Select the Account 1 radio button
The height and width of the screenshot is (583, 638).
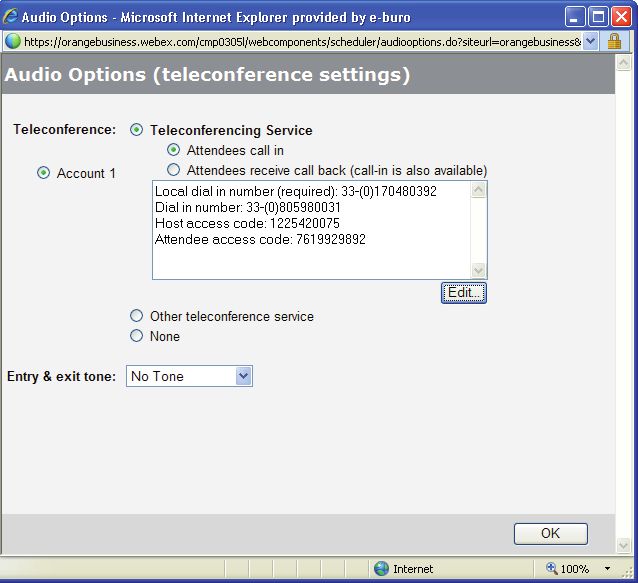point(43,173)
